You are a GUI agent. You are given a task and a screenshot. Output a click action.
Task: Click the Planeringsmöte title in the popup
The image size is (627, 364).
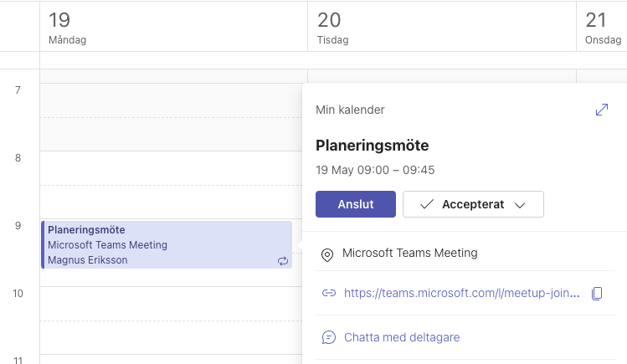[372, 146]
